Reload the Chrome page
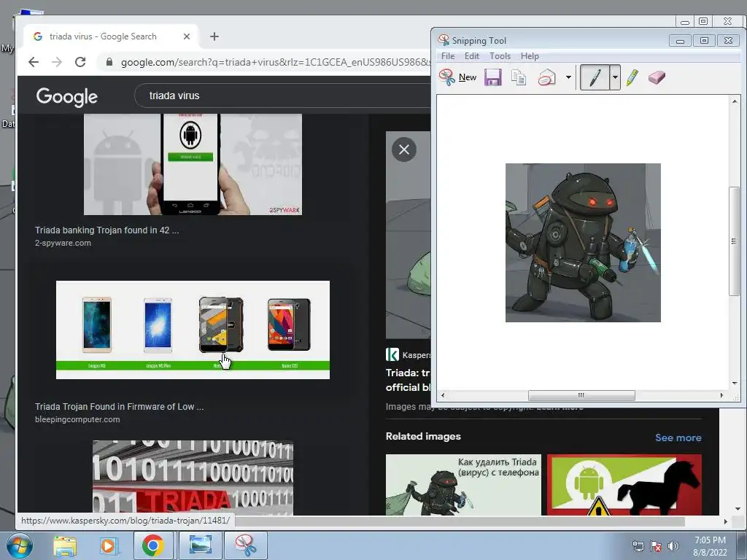Image resolution: width=747 pixels, height=560 pixels. coord(80,62)
